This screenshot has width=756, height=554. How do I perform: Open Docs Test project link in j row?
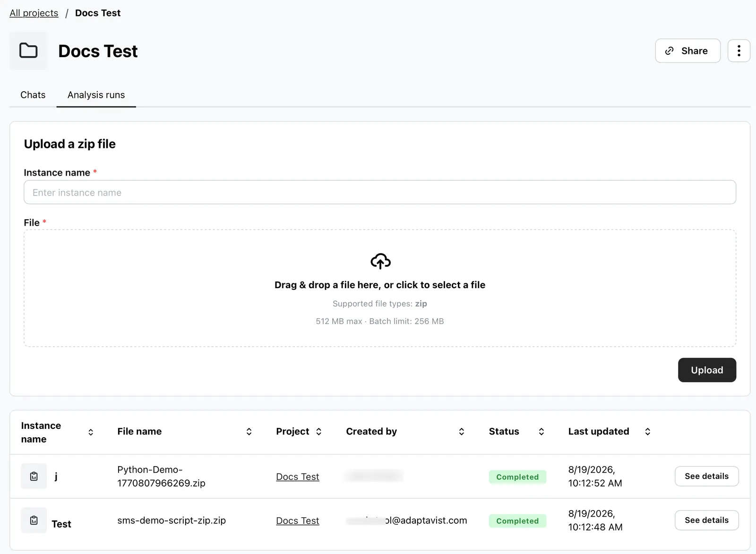tap(297, 477)
